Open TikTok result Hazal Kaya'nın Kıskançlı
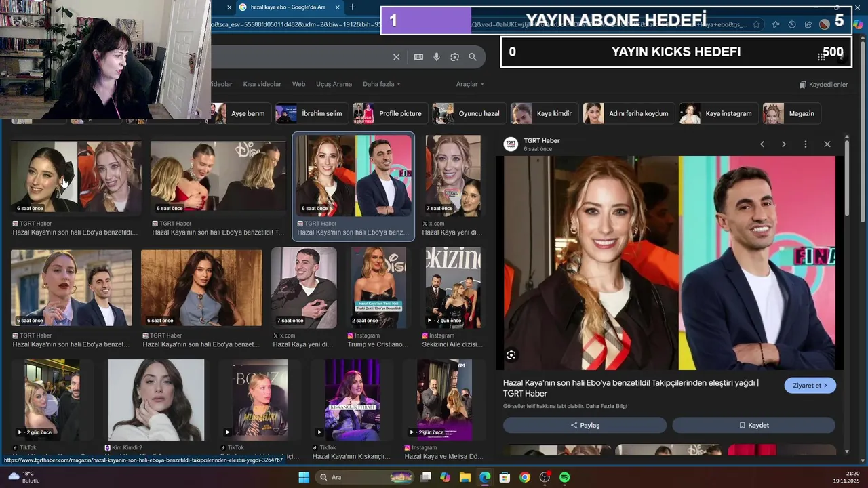Image resolution: width=868 pixels, height=488 pixels. click(352, 399)
